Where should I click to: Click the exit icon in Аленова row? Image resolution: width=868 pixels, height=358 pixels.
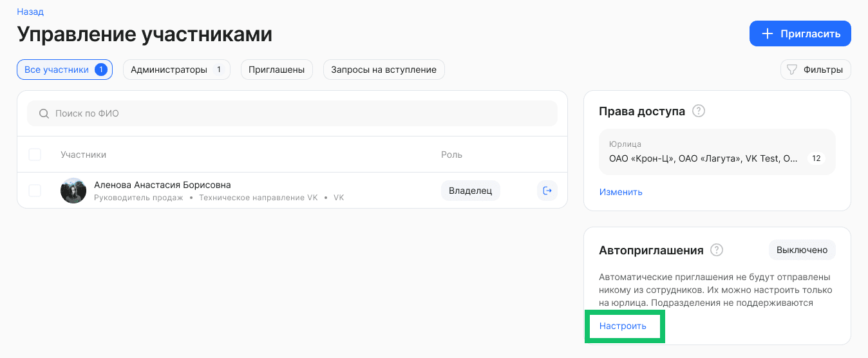tap(547, 191)
